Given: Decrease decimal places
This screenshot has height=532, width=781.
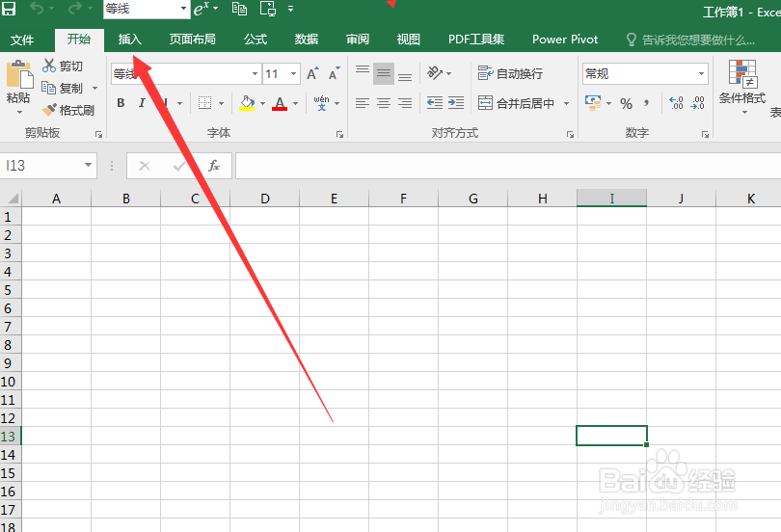Looking at the screenshot, I should point(698,103).
